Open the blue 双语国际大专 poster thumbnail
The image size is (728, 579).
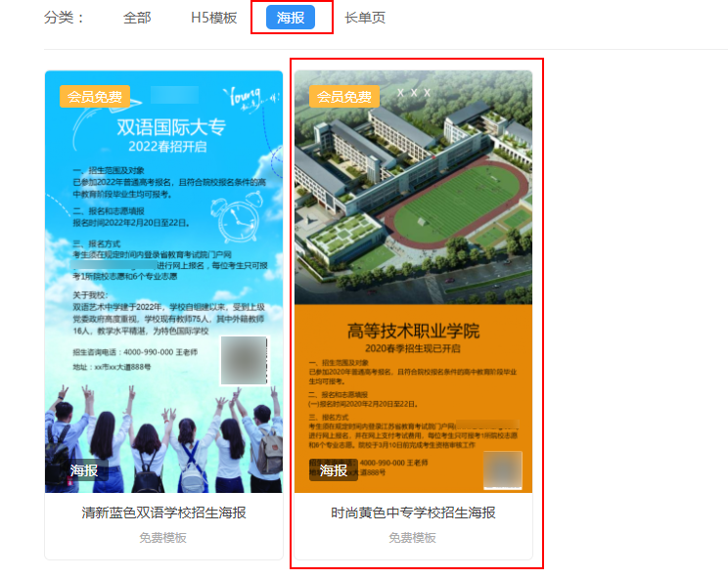(163, 282)
